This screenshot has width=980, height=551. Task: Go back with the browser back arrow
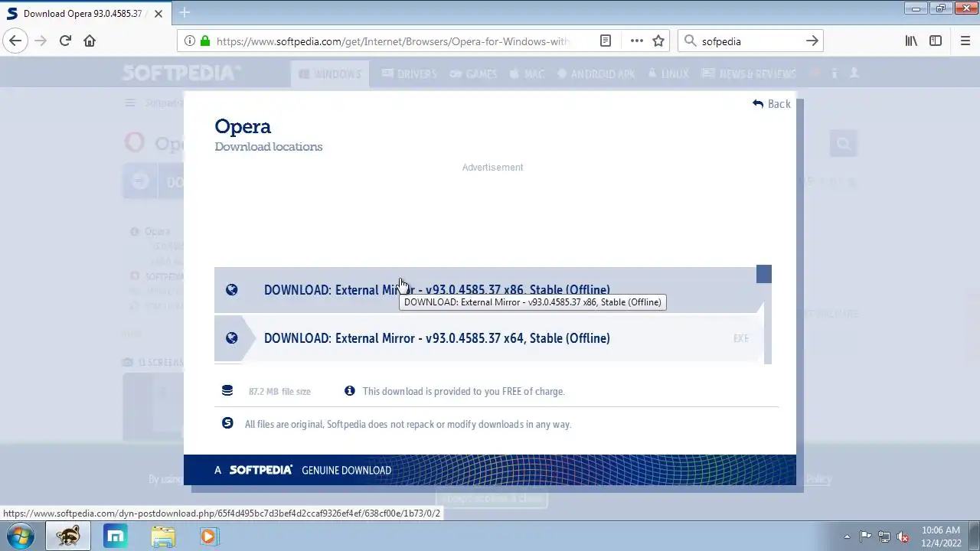tap(15, 41)
